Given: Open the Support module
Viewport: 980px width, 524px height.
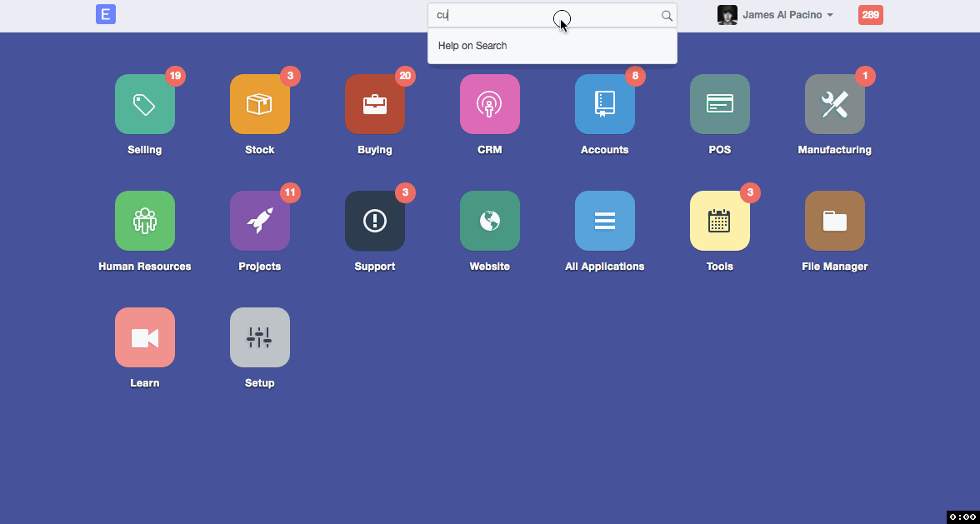Looking at the screenshot, I should [x=375, y=222].
